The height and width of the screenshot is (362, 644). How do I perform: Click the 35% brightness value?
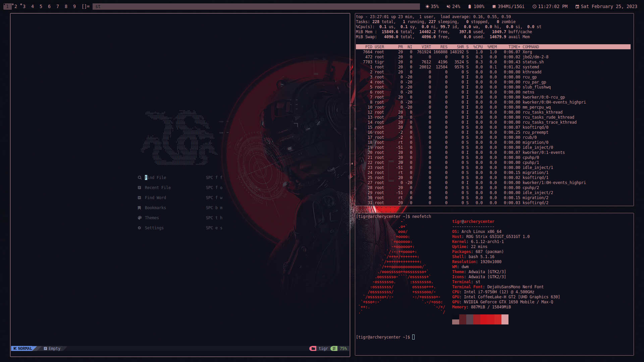tap(435, 6)
